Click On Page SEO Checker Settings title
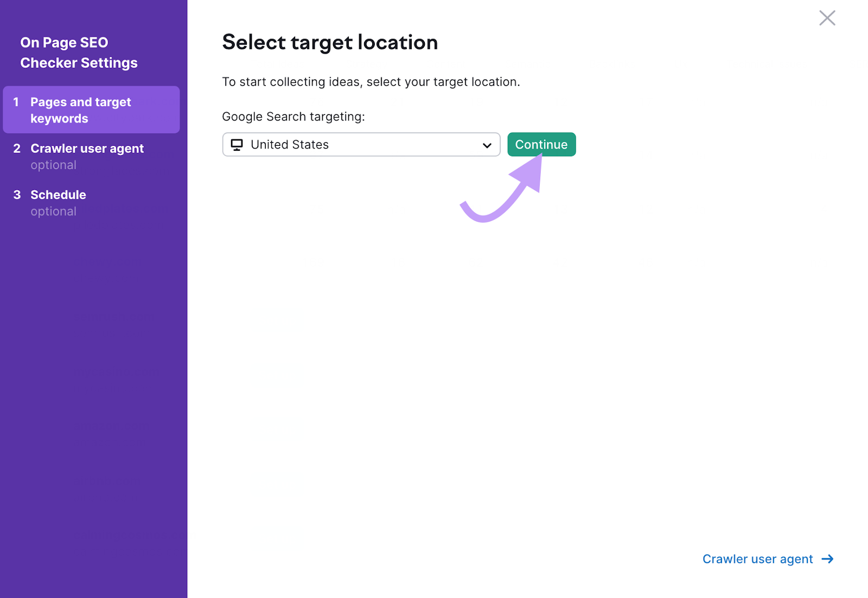Screen dimensions: 868x598 79,53
